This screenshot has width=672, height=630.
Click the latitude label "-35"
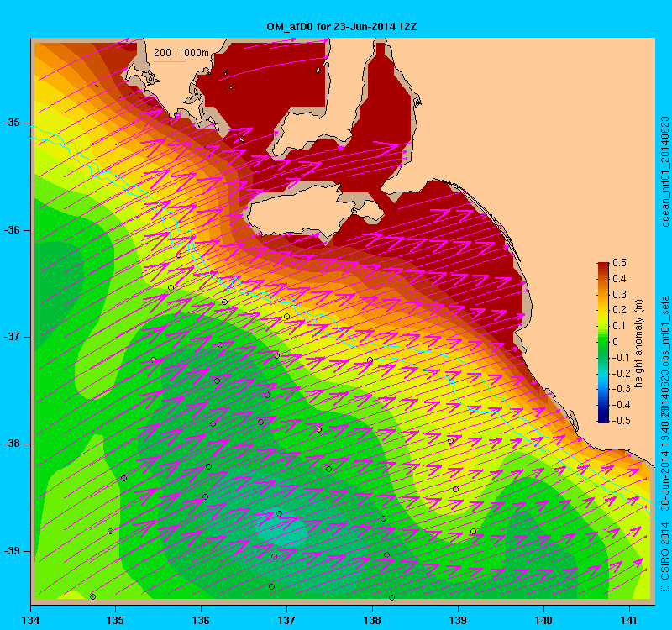coord(12,123)
